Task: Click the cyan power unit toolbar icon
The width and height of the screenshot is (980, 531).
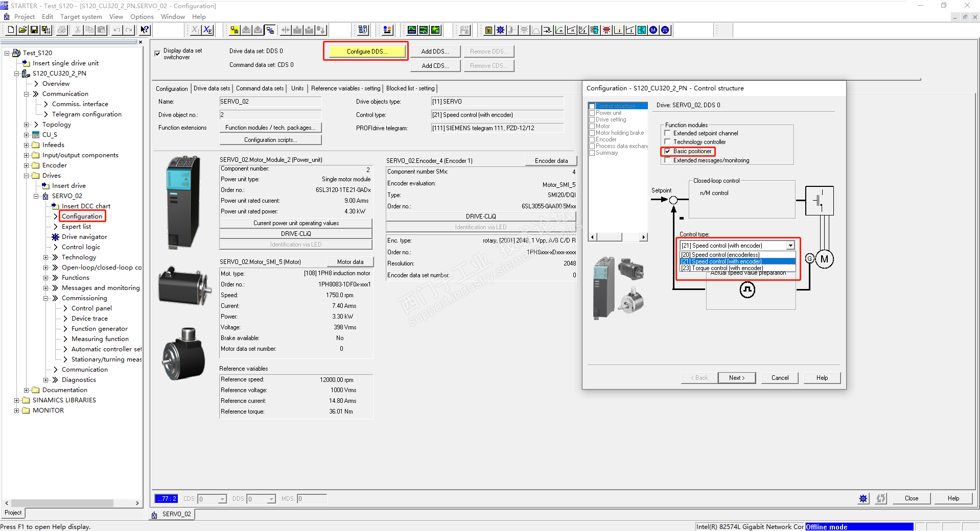Action: pyautogui.click(x=642, y=30)
